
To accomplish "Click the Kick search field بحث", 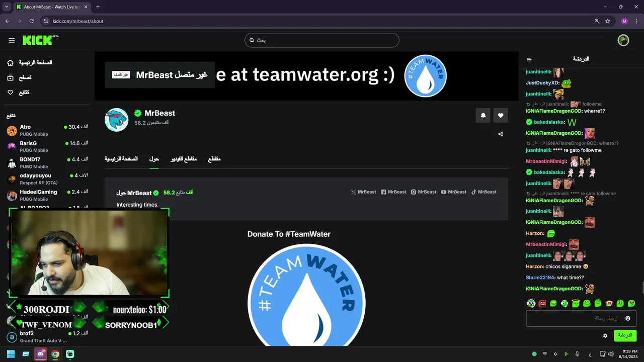I will [322, 40].
